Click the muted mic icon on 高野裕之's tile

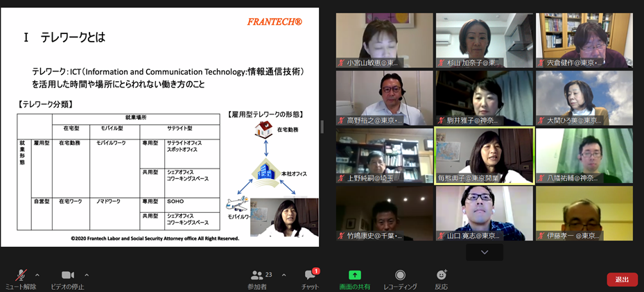click(342, 121)
